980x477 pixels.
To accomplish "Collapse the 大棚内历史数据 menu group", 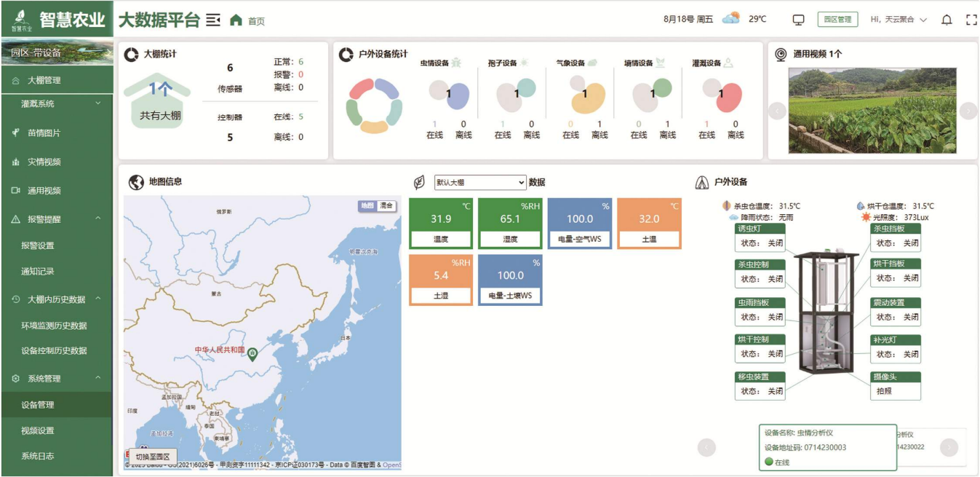I will click(57, 299).
